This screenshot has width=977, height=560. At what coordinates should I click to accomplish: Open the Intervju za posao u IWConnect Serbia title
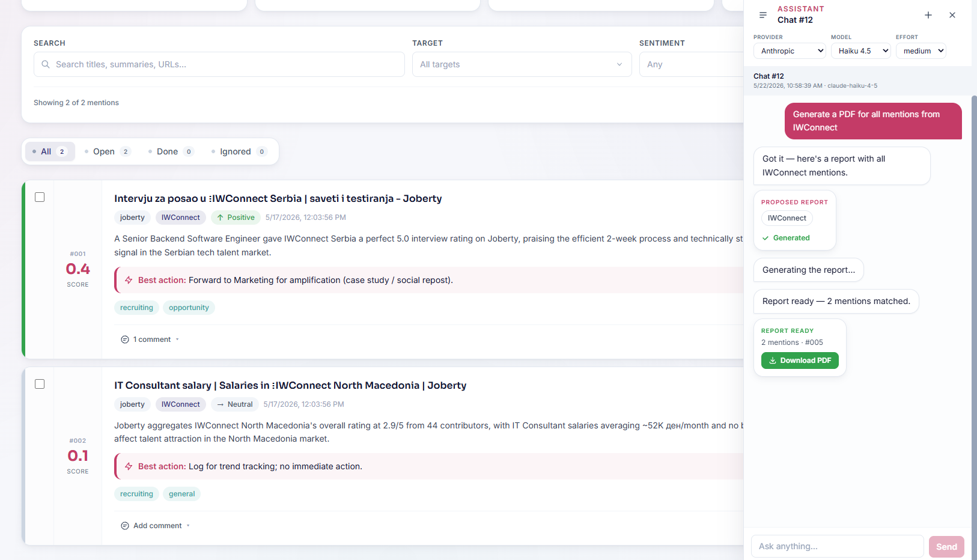[278, 198]
